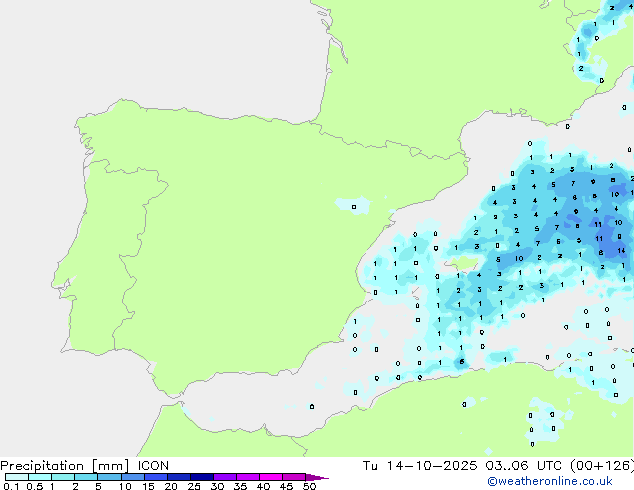This screenshot has width=634, height=490.
Task: Click the '0.5' legend scale label
Action: 35,486
